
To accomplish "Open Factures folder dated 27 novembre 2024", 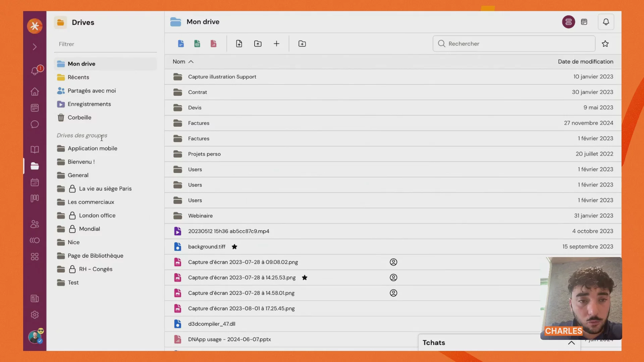I will [393, 123].
